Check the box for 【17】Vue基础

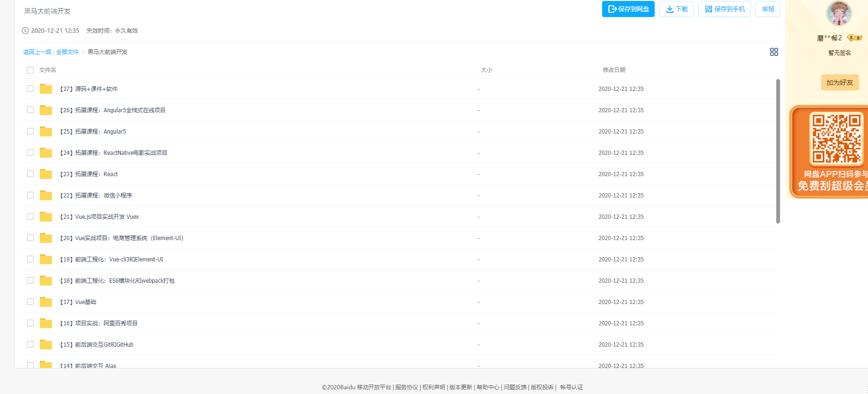click(30, 302)
